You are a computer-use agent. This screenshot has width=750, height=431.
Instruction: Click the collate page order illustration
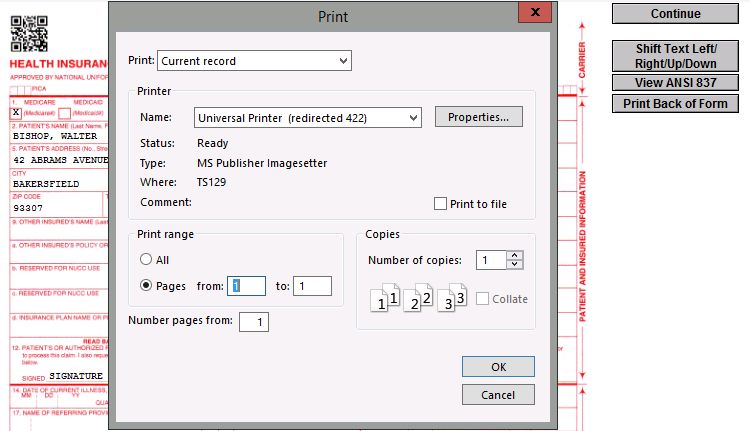(x=419, y=297)
